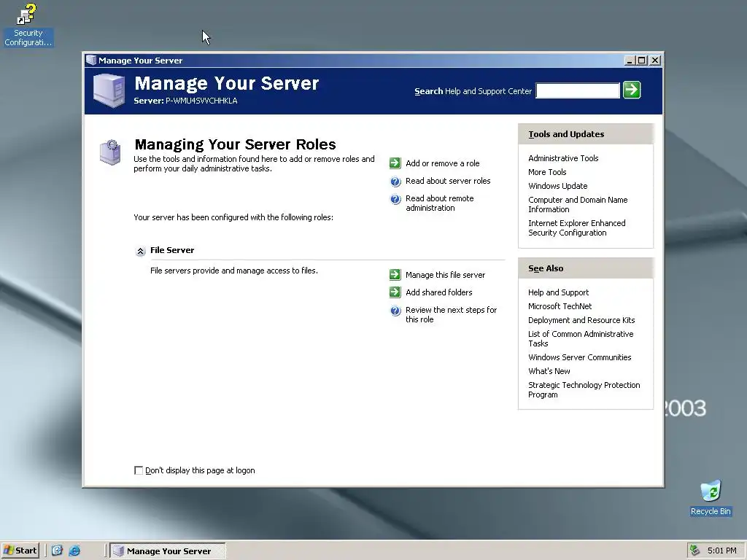
Task: Open Help and Support link
Action: pos(558,292)
